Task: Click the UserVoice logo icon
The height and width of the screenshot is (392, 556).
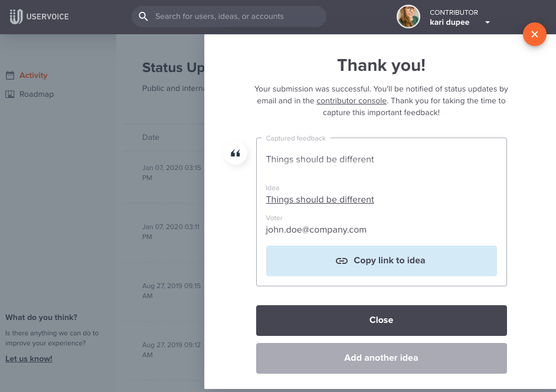Action: [16, 17]
